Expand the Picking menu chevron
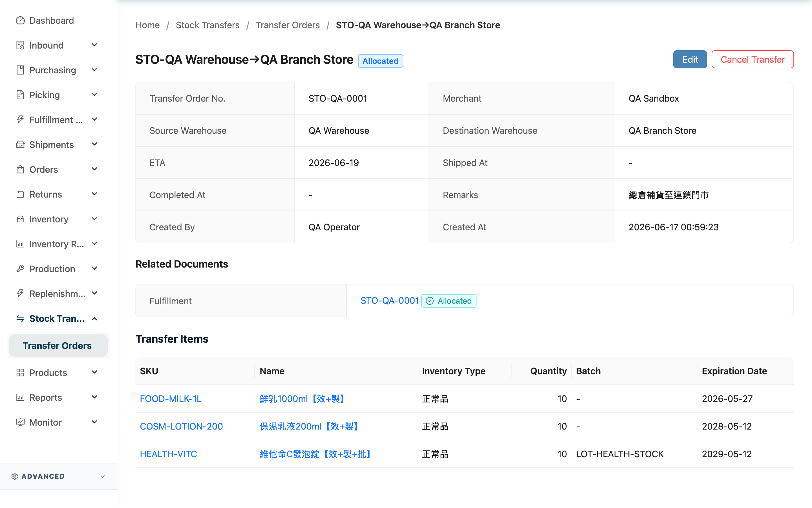This screenshot has width=812, height=508. 95,95
